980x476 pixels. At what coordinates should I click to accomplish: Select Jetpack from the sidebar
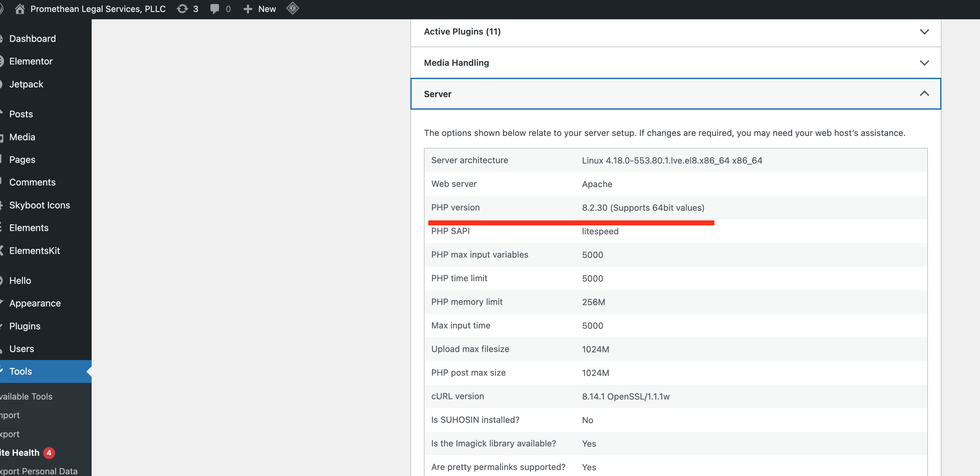(x=26, y=84)
